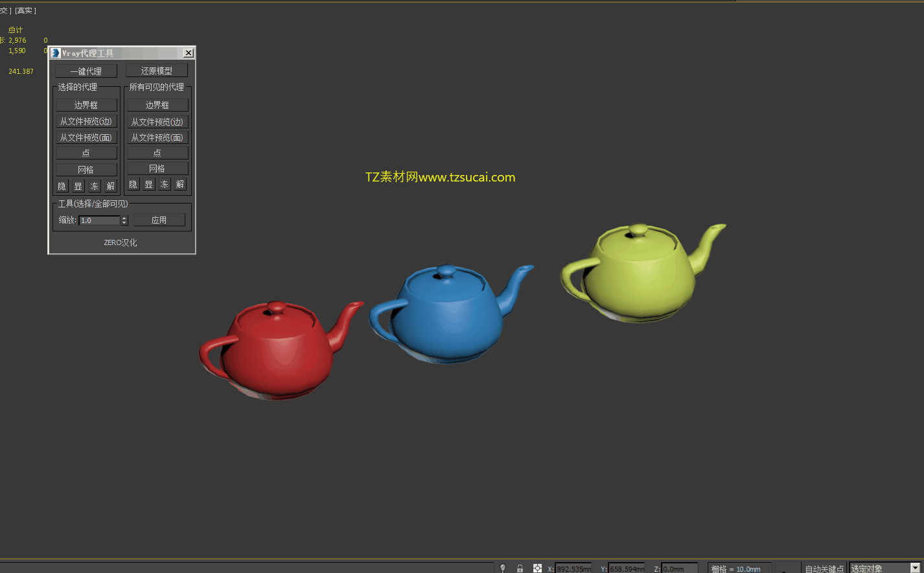This screenshot has height=573, width=924.
Task: Toggle the selection lock icon
Action: pos(520,568)
